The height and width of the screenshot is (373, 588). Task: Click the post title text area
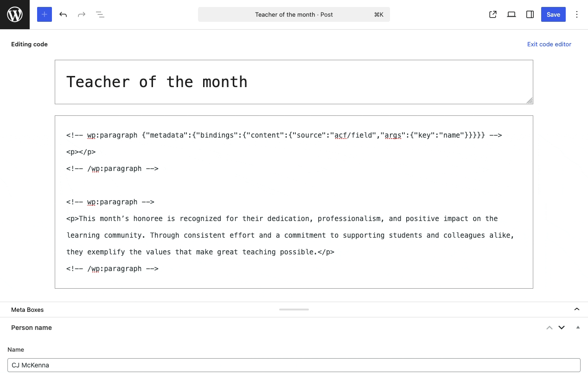click(x=294, y=82)
